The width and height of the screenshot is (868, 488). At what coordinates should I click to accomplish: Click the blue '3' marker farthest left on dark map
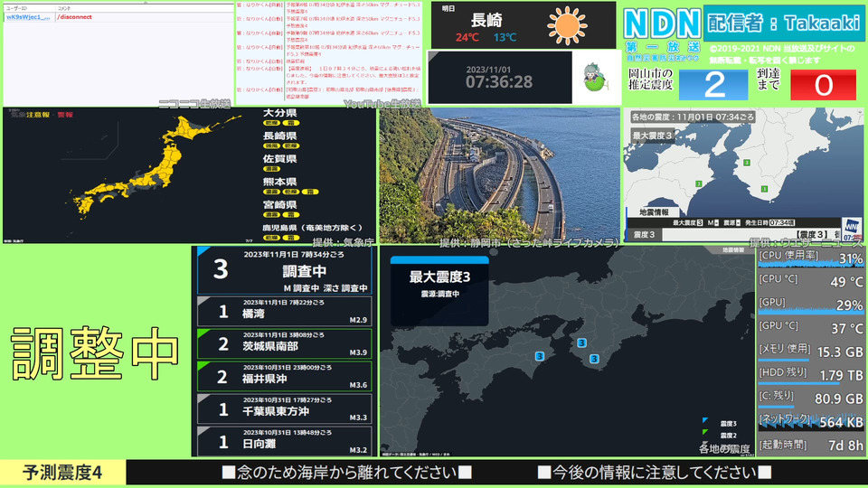pyautogui.click(x=540, y=356)
